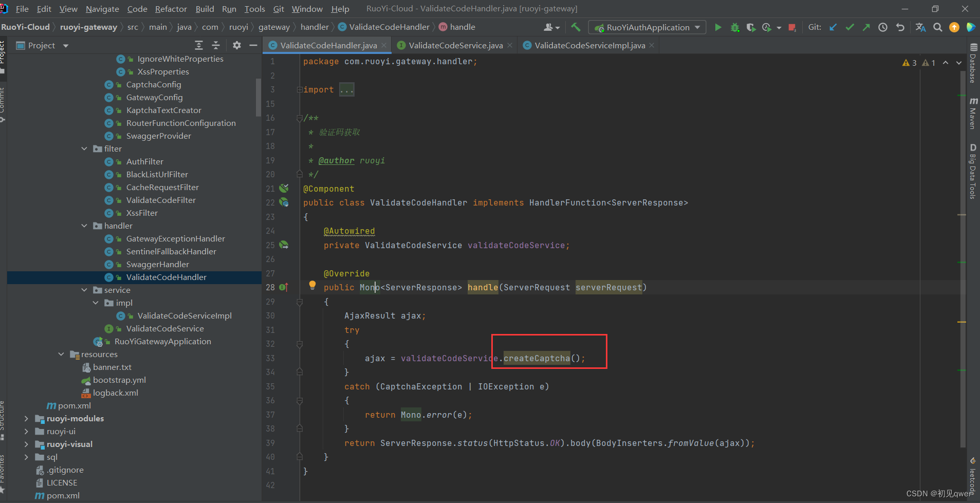The image size is (980, 503).
Task: Go to previous highlighted error arrow
Action: pos(945,63)
